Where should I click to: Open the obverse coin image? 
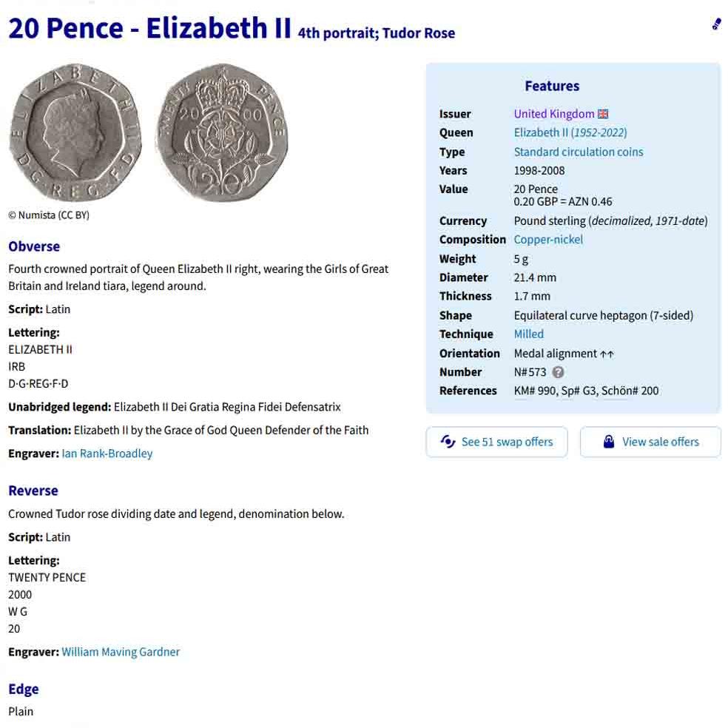click(75, 132)
